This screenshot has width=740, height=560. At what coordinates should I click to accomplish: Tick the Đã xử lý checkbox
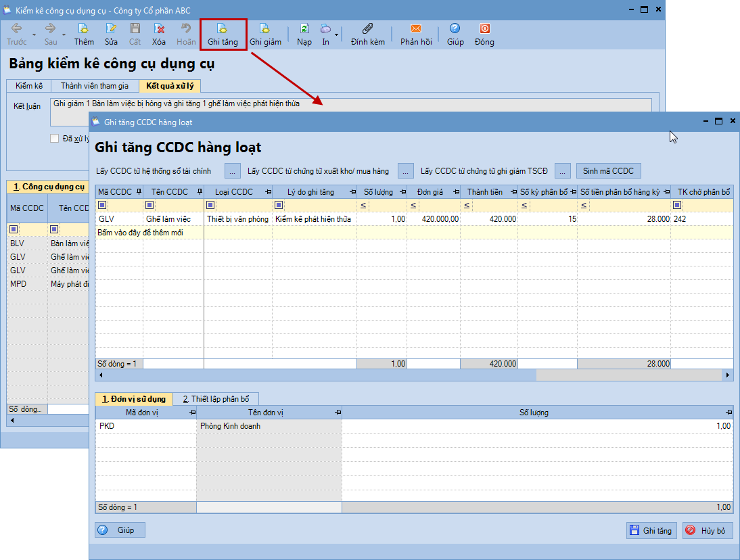55,139
